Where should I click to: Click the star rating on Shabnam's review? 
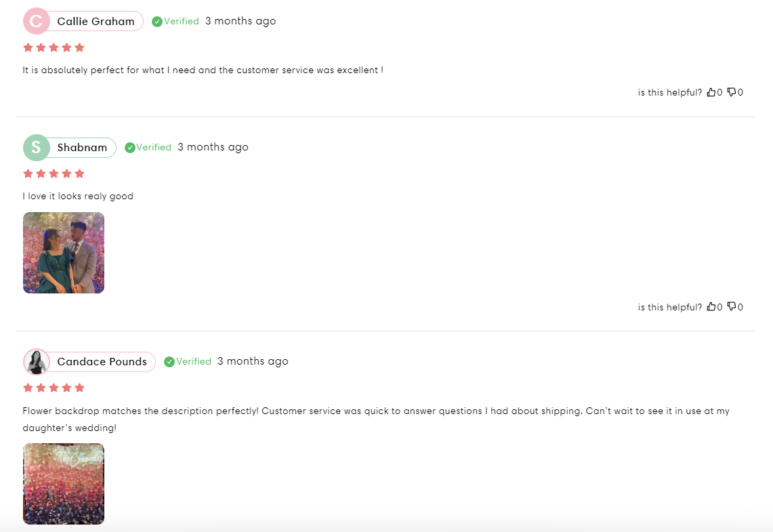[54, 173]
